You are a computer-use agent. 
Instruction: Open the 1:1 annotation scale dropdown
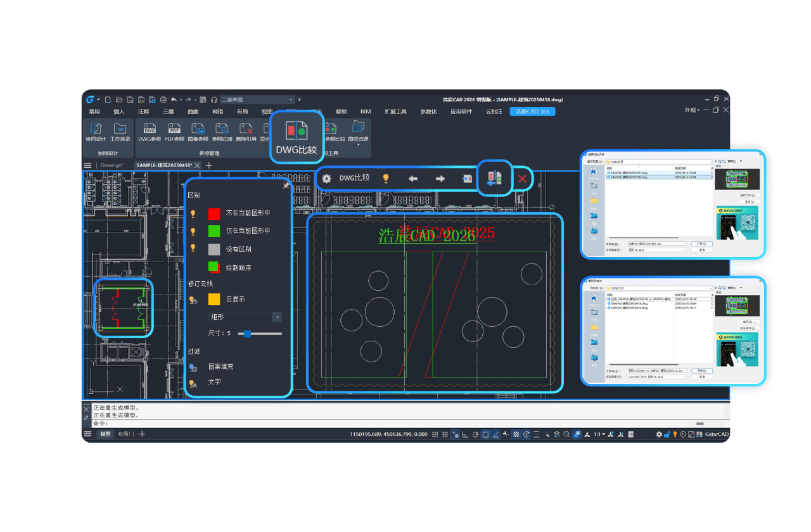[599, 434]
